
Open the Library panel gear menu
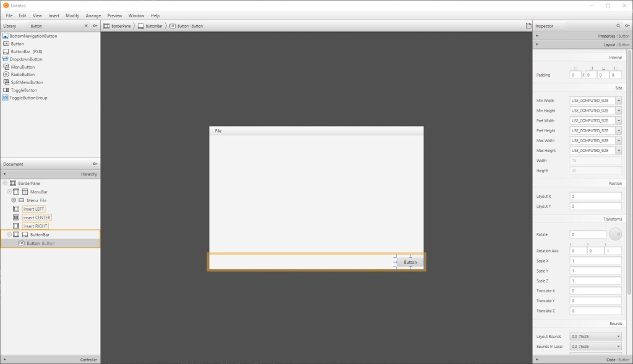[95, 26]
